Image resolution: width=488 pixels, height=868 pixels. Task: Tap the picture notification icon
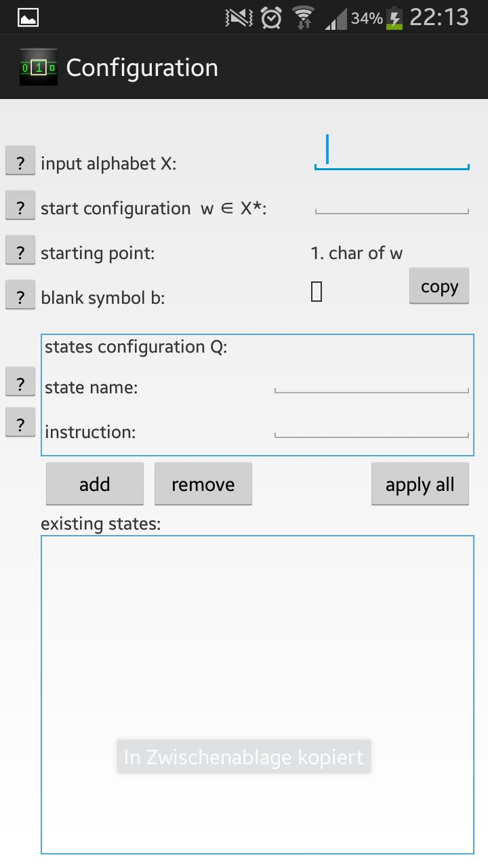pos(28,18)
